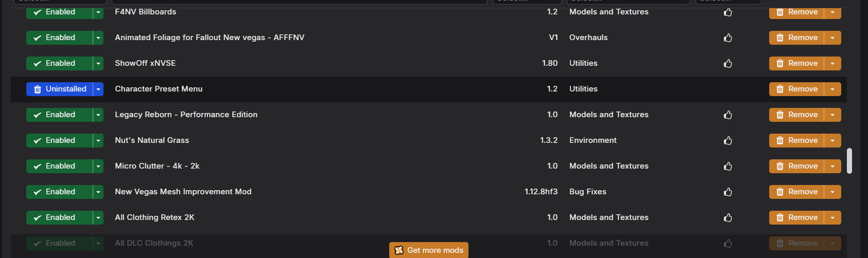
Task: Open status dropdown arrow for Animated Foliage mod
Action: tap(98, 38)
